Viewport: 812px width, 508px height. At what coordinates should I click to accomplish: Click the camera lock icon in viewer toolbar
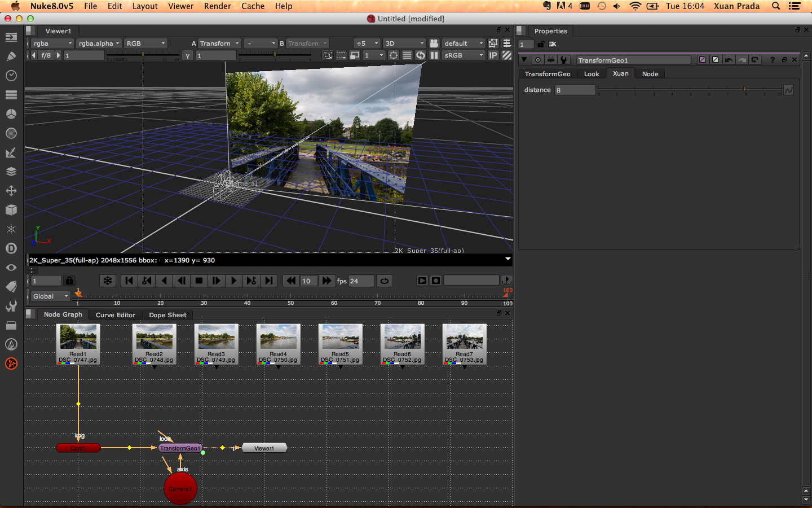click(x=434, y=43)
